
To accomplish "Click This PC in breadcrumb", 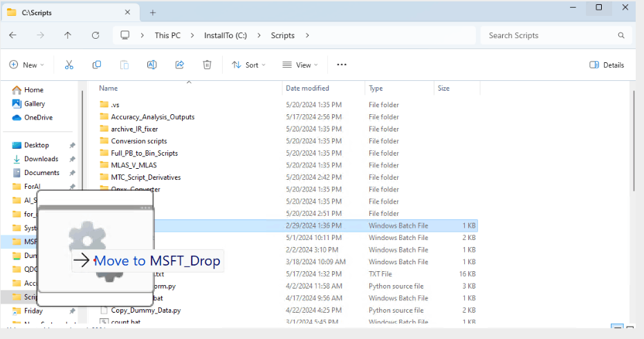I will pyautogui.click(x=167, y=35).
